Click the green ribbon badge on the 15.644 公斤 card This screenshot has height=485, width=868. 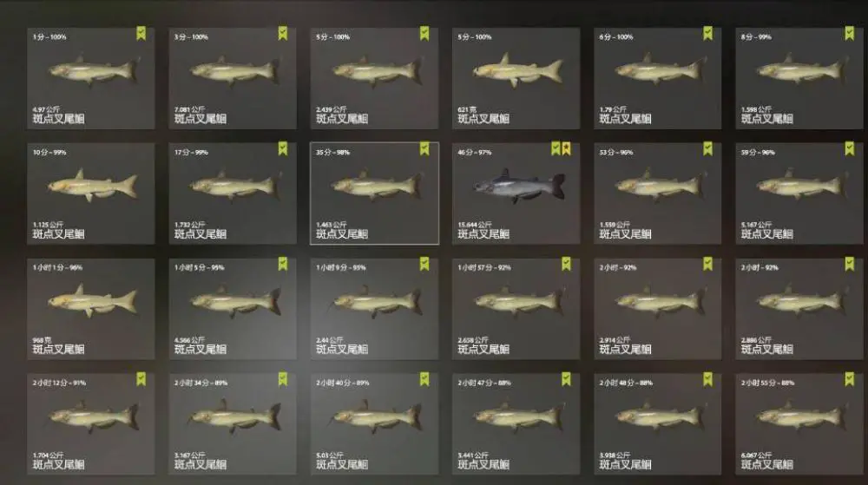556,148
